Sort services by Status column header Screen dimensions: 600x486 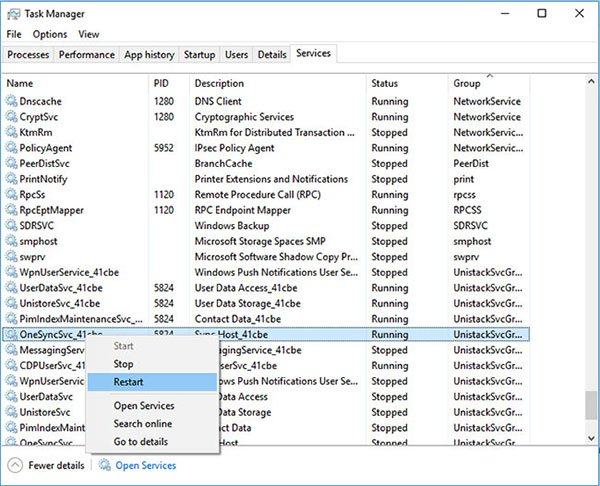coord(385,83)
